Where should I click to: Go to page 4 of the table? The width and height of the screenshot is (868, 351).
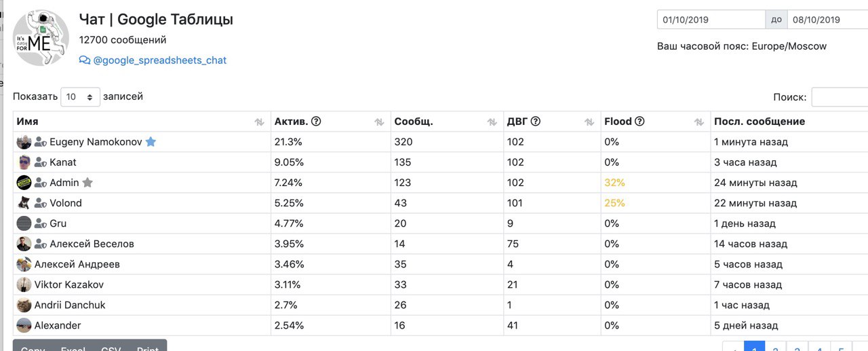[819, 348]
